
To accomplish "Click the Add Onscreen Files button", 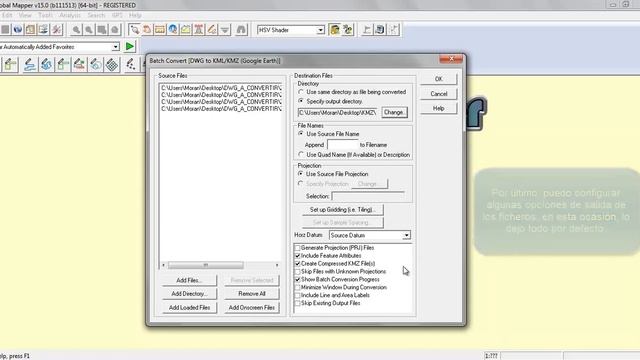I will coord(252,308).
